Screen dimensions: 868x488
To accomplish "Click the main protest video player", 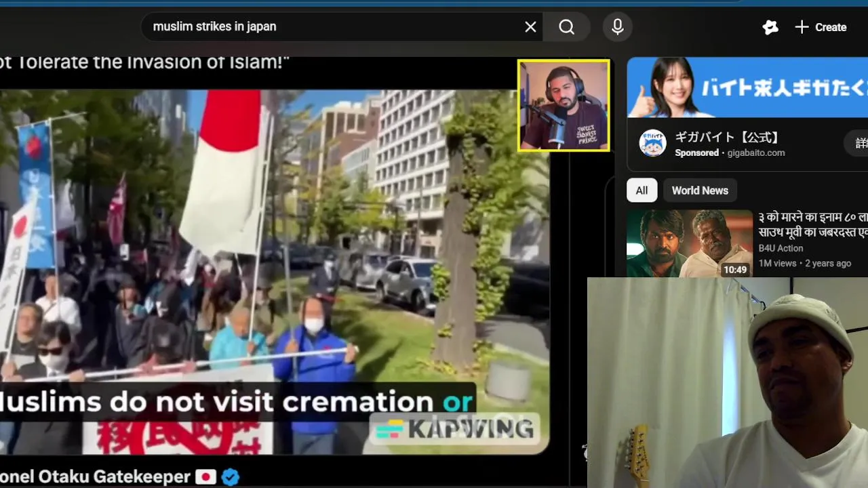I will 274,272.
